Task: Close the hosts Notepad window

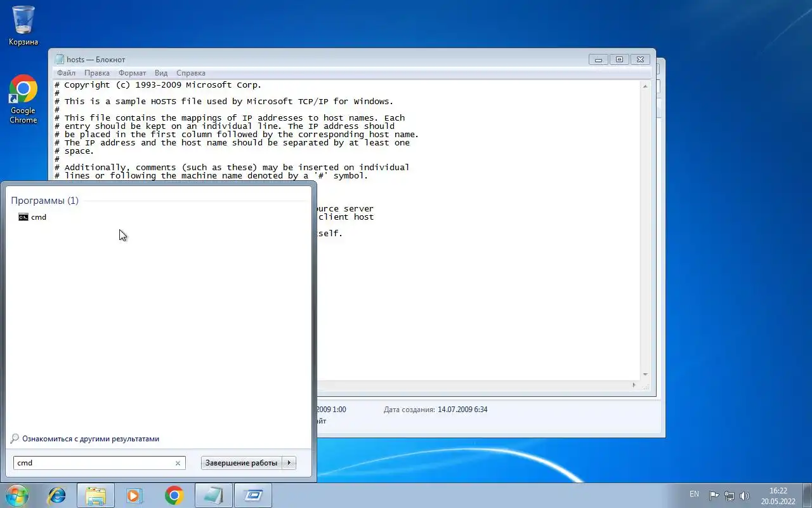Action: pos(641,59)
